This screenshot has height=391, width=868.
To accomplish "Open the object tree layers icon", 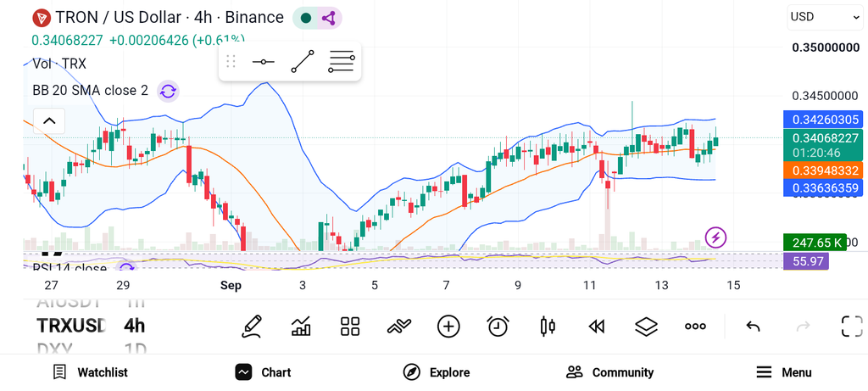I will coord(646,327).
